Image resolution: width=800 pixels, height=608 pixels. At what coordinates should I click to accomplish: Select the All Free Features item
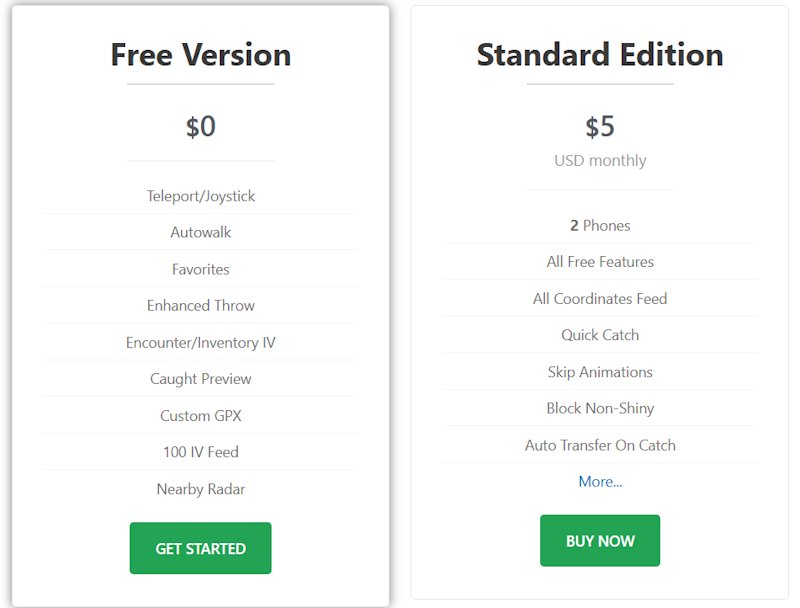(x=600, y=261)
